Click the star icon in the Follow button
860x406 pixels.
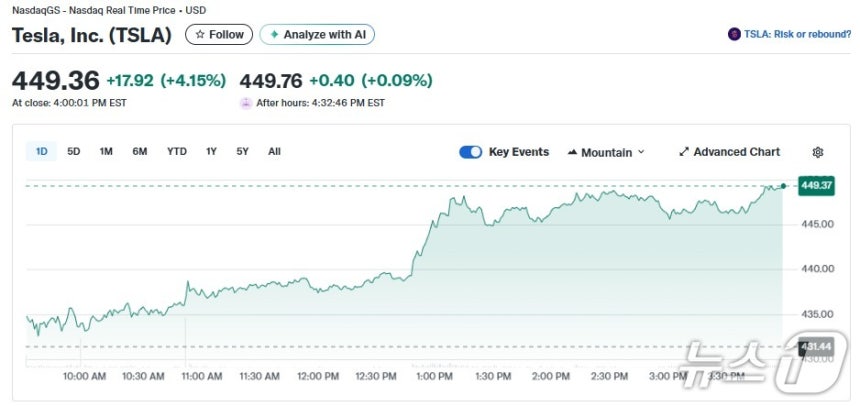click(x=200, y=35)
